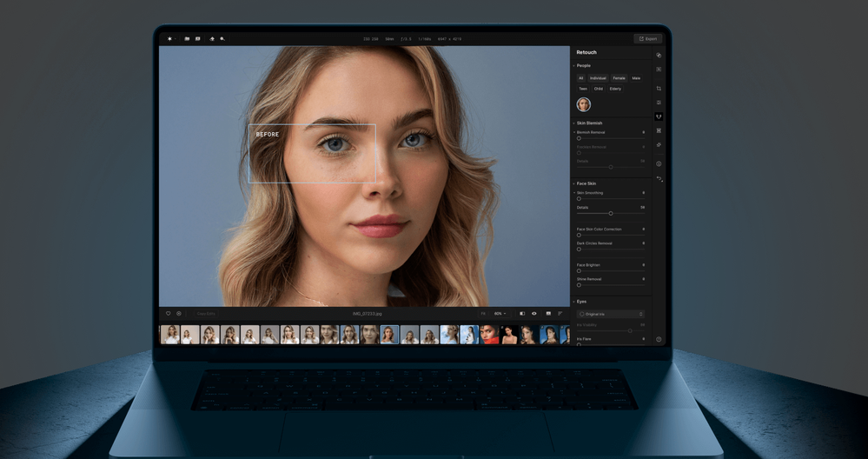The width and height of the screenshot is (868, 459).
Task: Click the layers icon atop right sidebar
Action: (659, 55)
